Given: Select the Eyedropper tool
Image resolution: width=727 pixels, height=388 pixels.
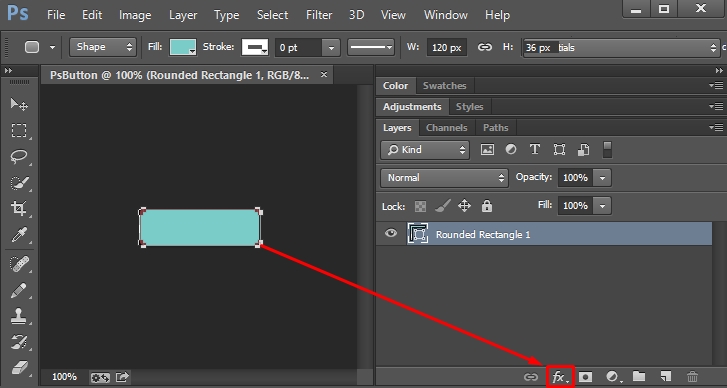Looking at the screenshot, I should pos(19,235).
